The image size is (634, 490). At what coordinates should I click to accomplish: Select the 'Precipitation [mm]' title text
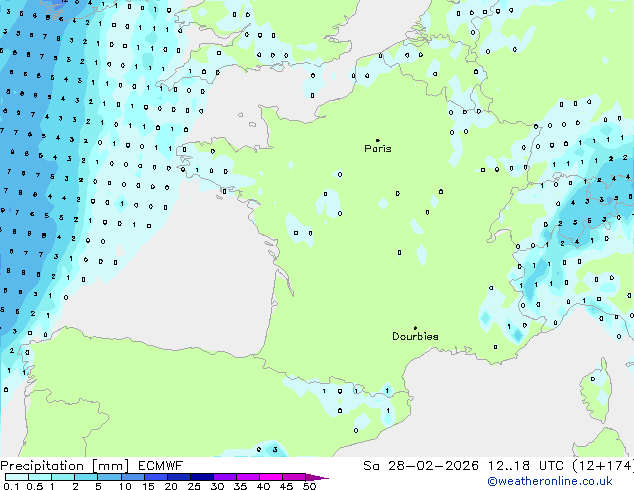tap(65, 466)
